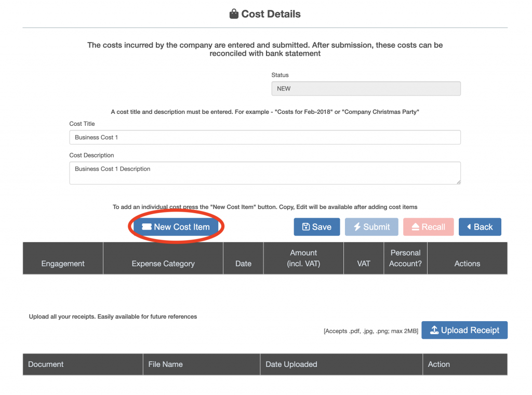532x395 pixels.
Task: Go back using the Back button
Action: coord(480,227)
